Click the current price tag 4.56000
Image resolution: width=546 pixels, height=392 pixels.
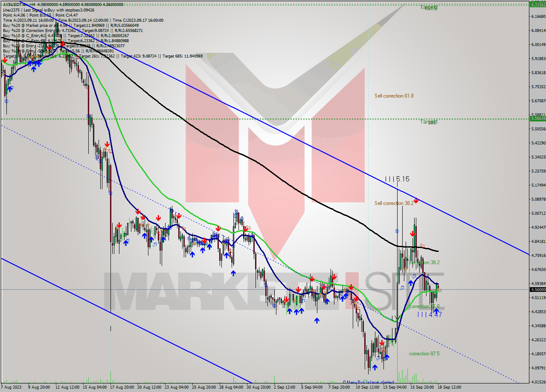[x=537, y=289]
